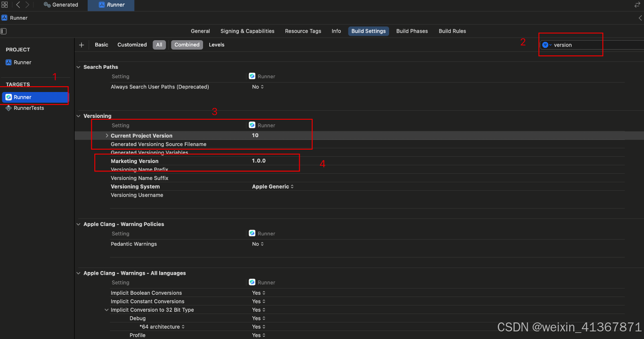Open Debug row Yes dropdown

pyautogui.click(x=259, y=318)
